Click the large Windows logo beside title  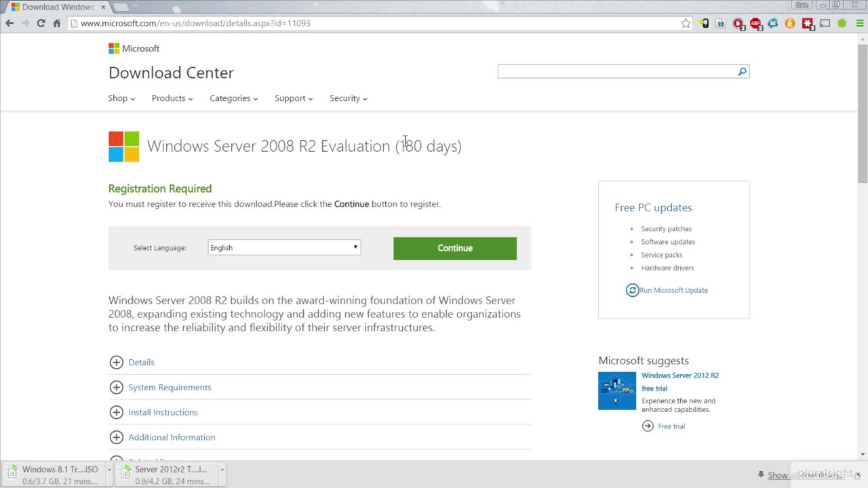tap(123, 146)
